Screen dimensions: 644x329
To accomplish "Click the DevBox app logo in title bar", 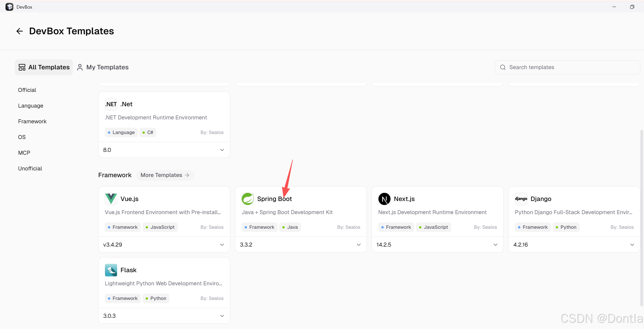I will (x=9, y=7).
